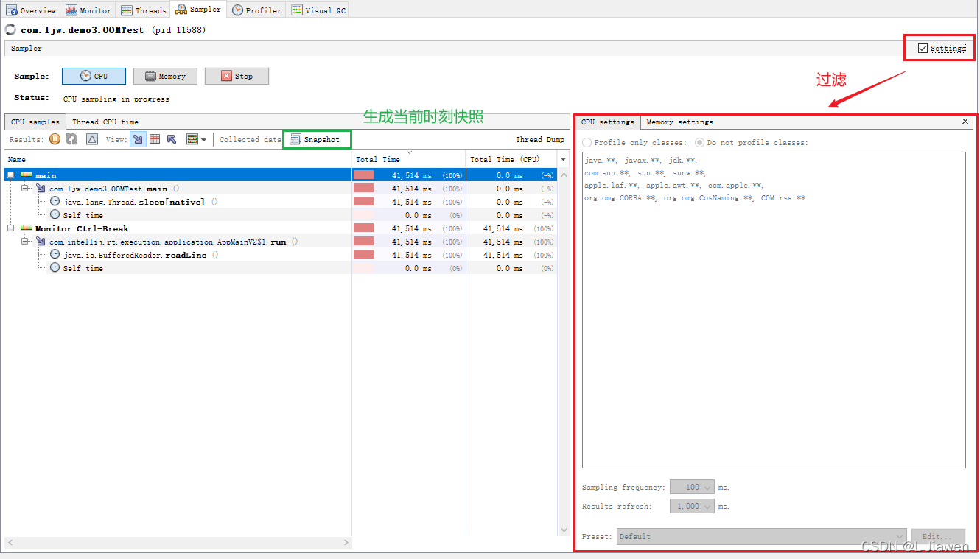Click into the class filter text area

point(774,309)
